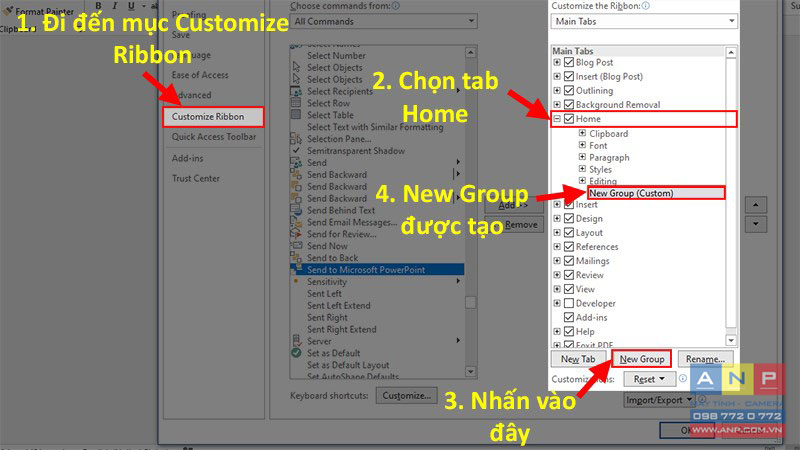Click the New Tab button
This screenshot has width=800, height=450.
(x=578, y=359)
